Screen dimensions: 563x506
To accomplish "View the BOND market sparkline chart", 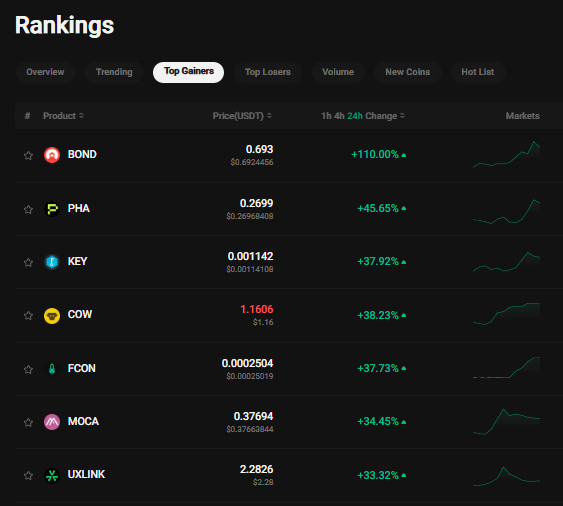I will [506, 155].
